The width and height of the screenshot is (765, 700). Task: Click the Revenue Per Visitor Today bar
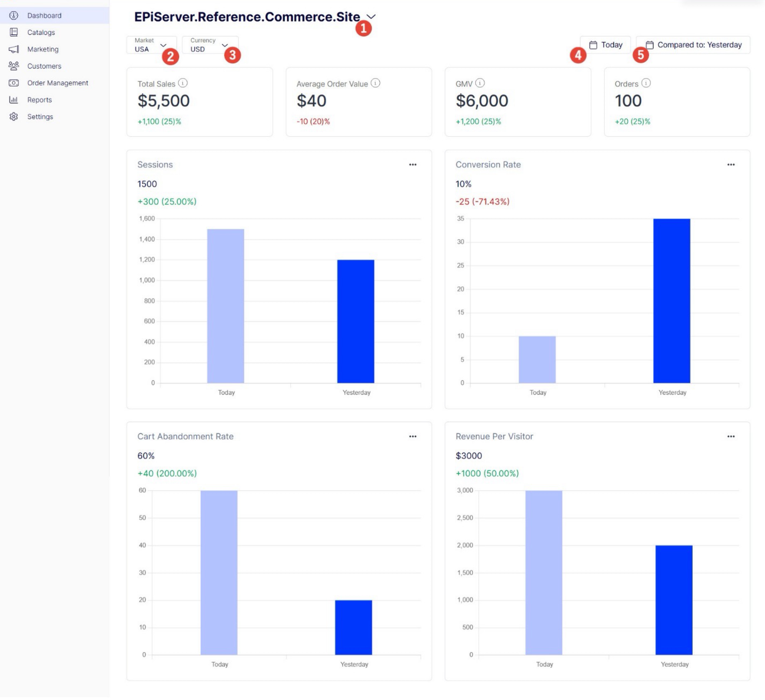coord(544,573)
